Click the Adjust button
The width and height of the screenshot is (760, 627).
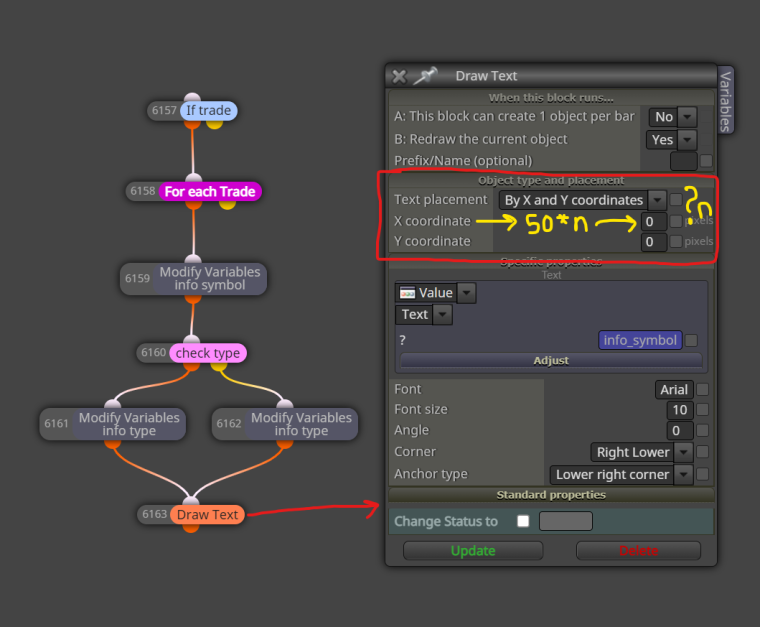[x=551, y=361]
